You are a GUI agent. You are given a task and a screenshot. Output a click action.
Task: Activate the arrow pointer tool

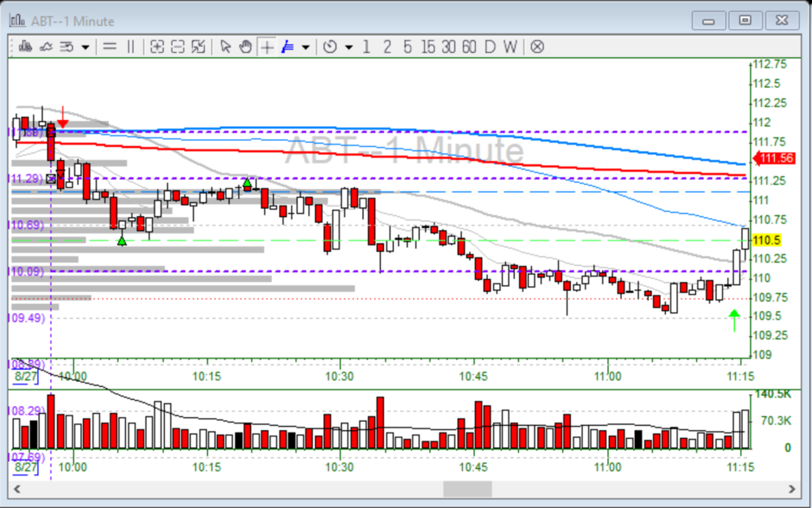[226, 46]
